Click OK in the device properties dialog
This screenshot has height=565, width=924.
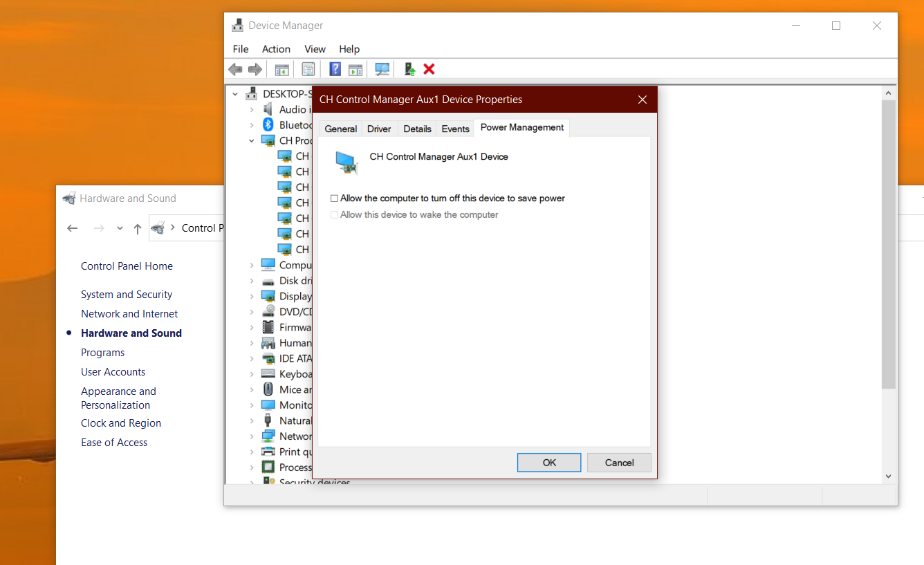[x=549, y=463]
